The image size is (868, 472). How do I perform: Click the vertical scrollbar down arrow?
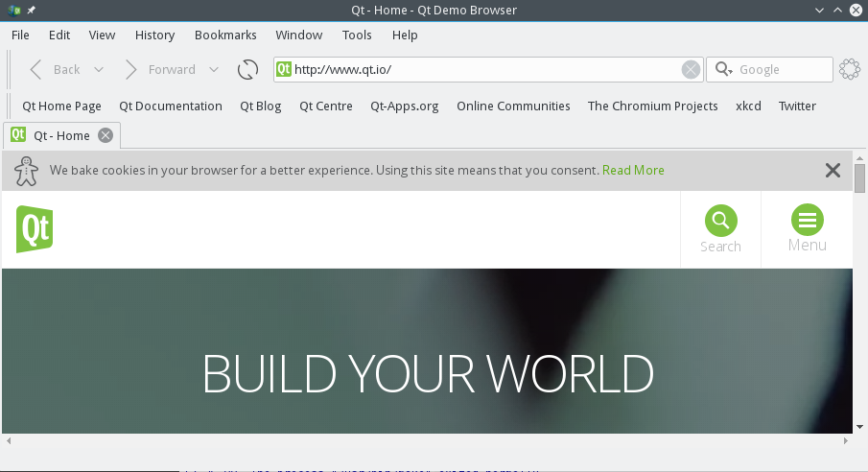pyautogui.click(x=859, y=427)
